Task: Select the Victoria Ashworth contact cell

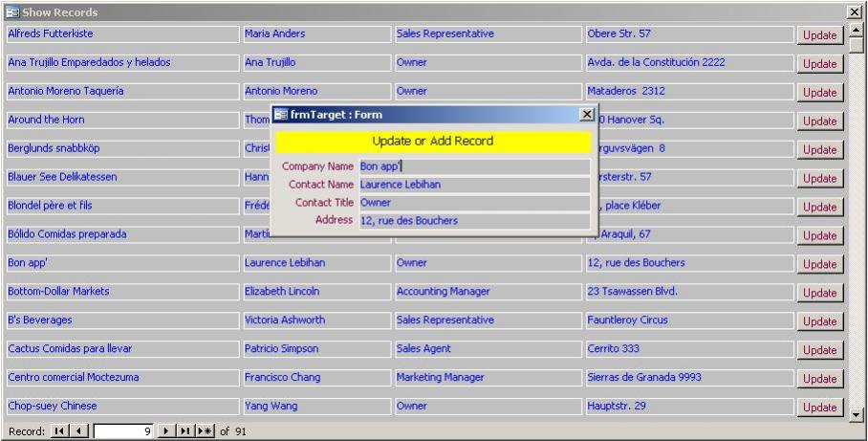Action: (x=317, y=320)
